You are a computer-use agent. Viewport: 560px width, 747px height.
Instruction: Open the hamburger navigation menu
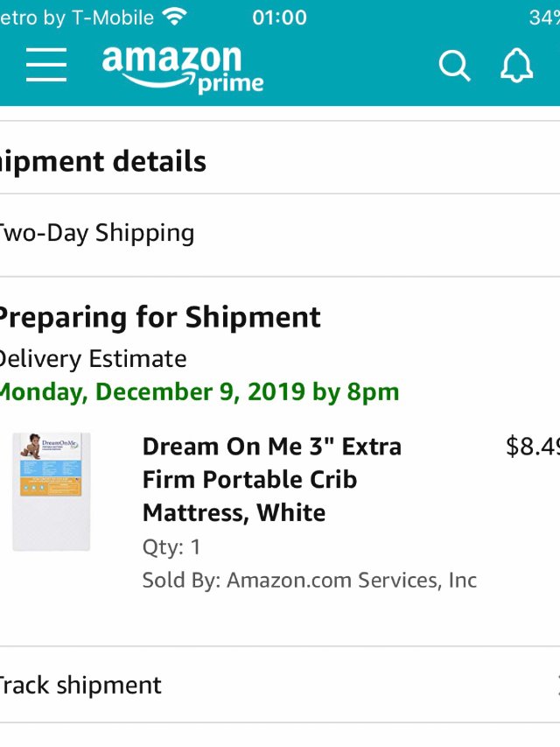pyautogui.click(x=45, y=65)
